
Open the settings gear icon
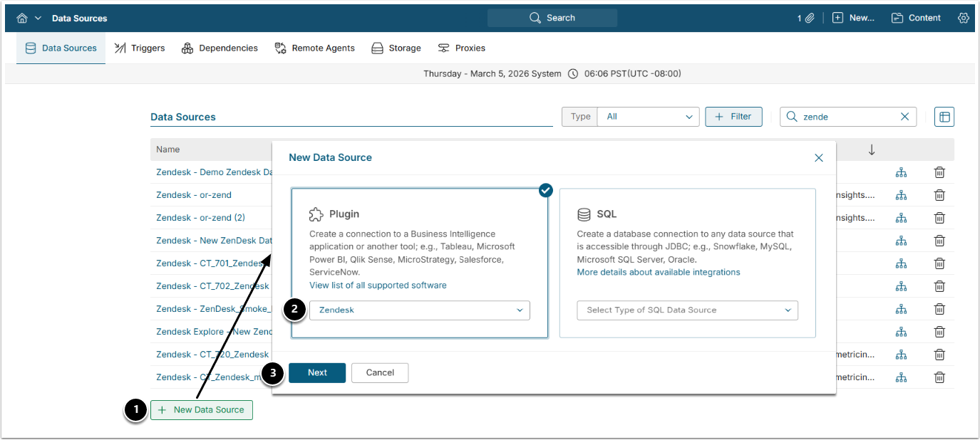pos(964,18)
